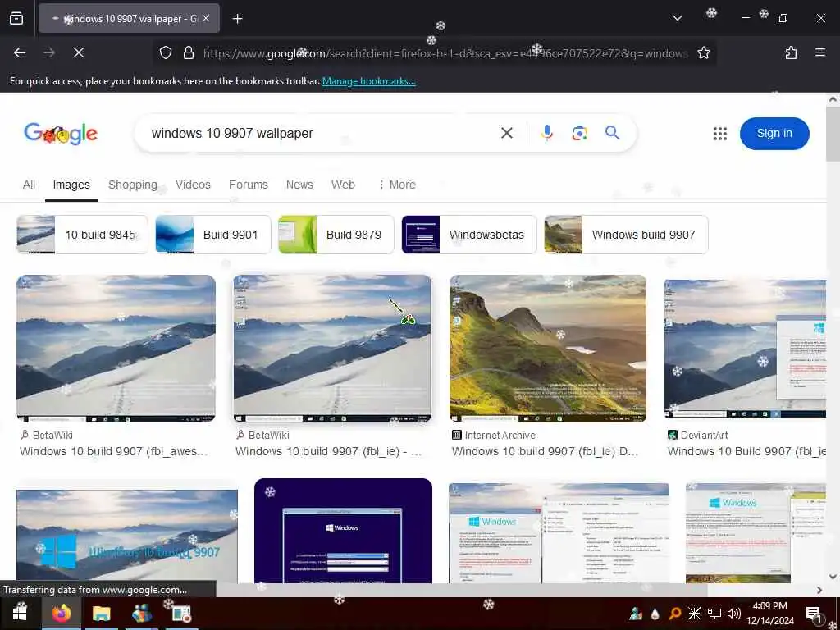Open the notification action center

[813, 614]
